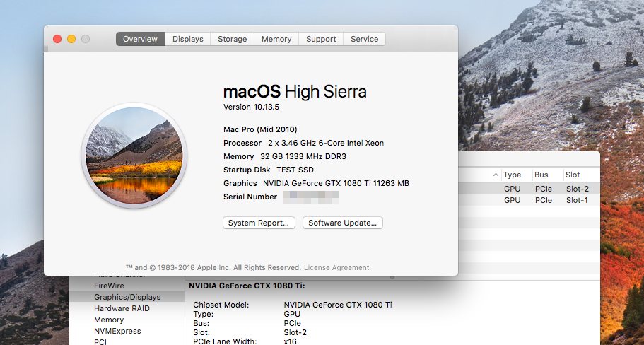Switch to the Overview tab
This screenshot has height=345, width=644.
[x=141, y=39]
